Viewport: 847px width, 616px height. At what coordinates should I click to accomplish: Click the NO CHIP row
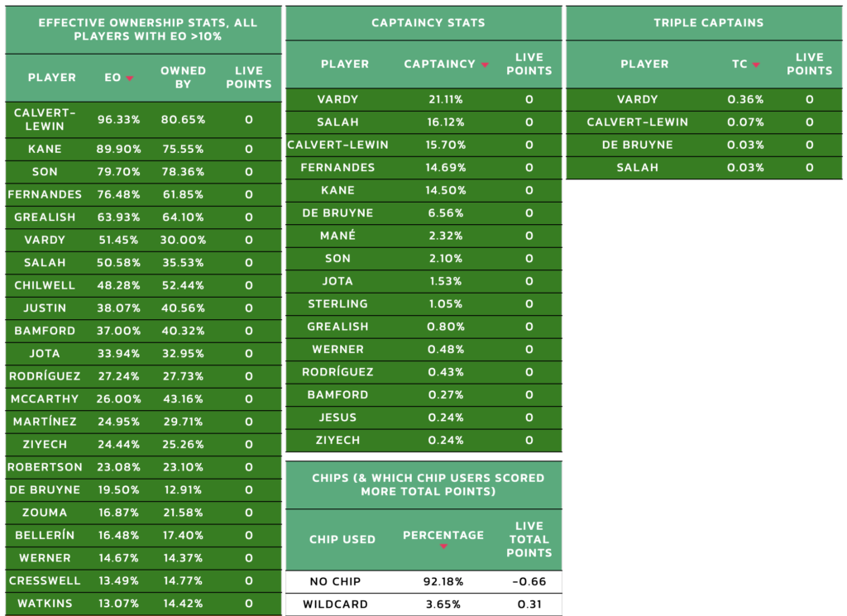(x=423, y=581)
